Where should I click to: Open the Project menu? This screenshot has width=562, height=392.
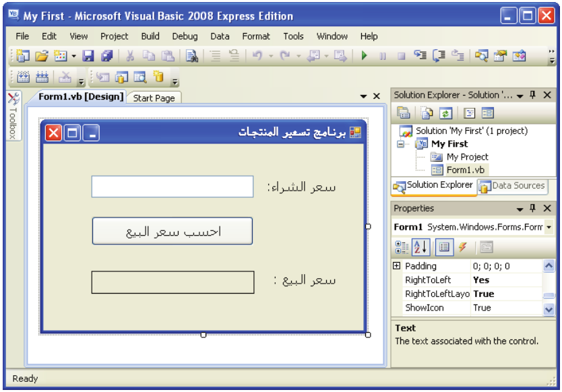[115, 36]
